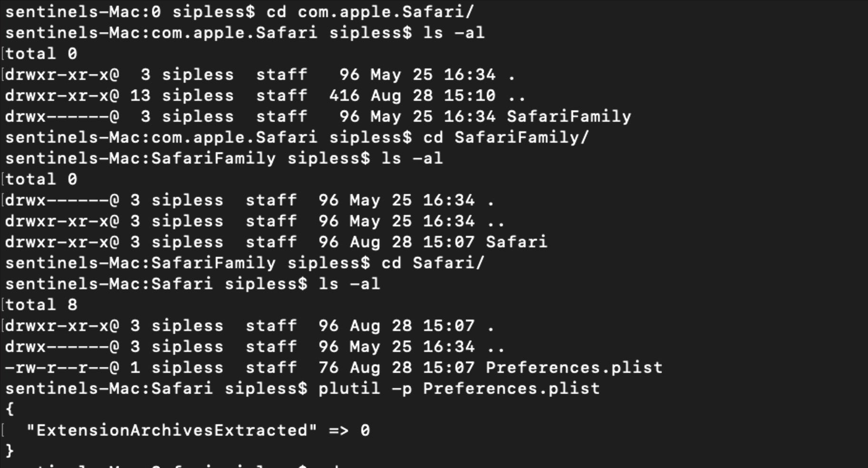Screen dimensions: 868x468
Task: Click the "-rw-r--r--@" permissions string
Action: tap(62, 368)
